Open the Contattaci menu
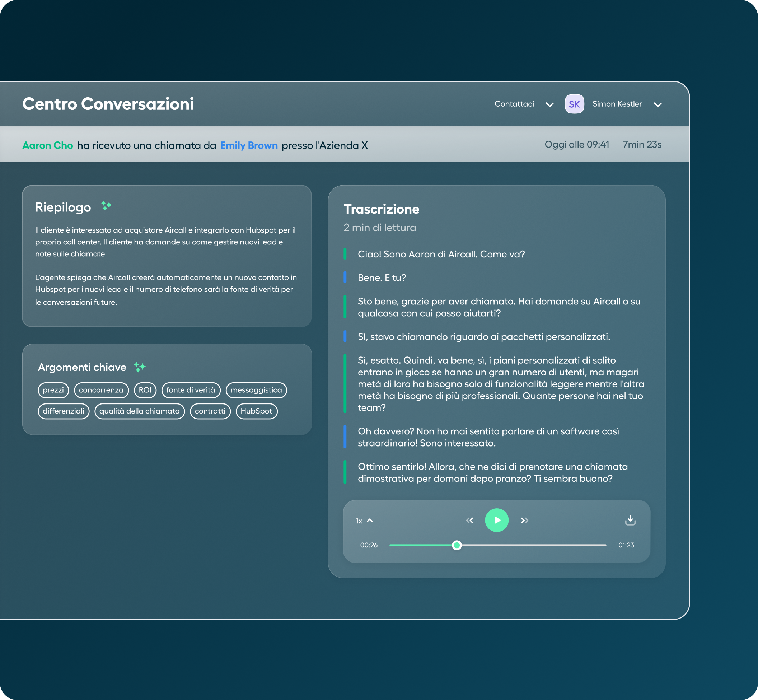 coord(514,104)
